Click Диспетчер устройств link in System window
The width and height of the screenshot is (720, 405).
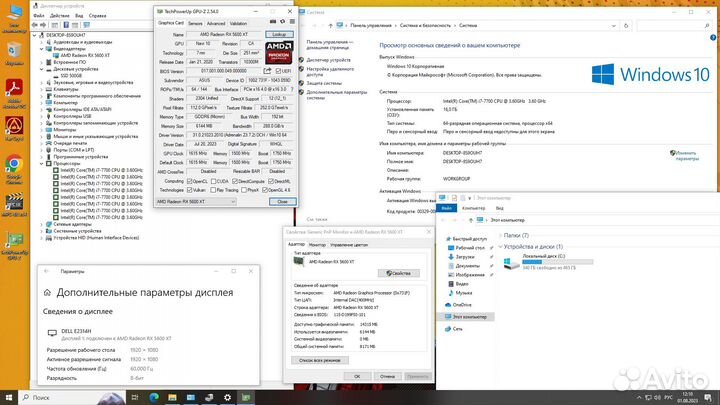pyautogui.click(x=328, y=60)
